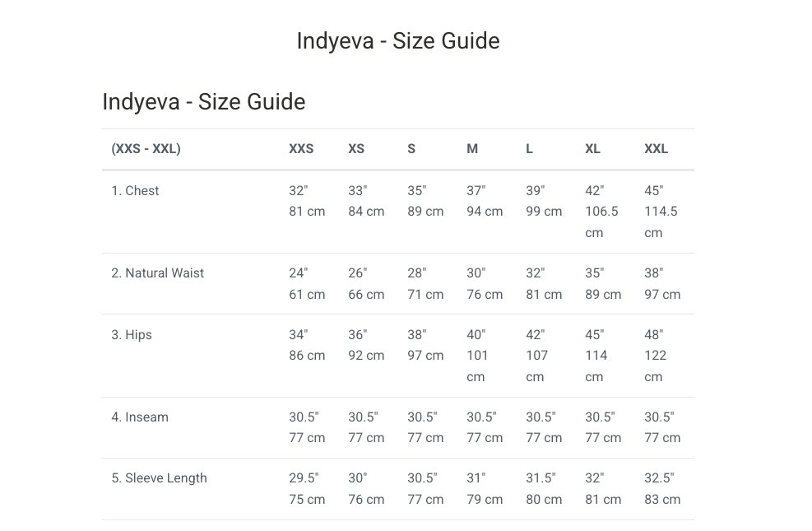Click the XS column header

click(356, 149)
